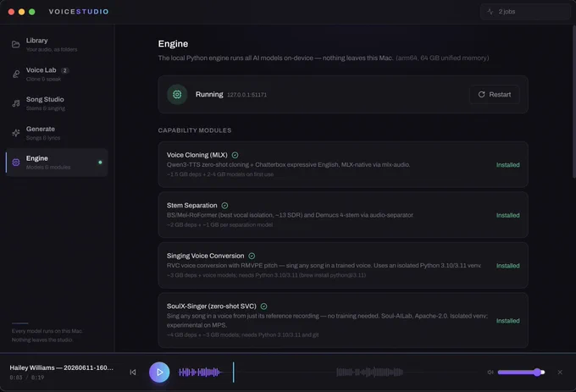Click the Voice Lab badge showing 2
The image size is (576, 392).
64,70
